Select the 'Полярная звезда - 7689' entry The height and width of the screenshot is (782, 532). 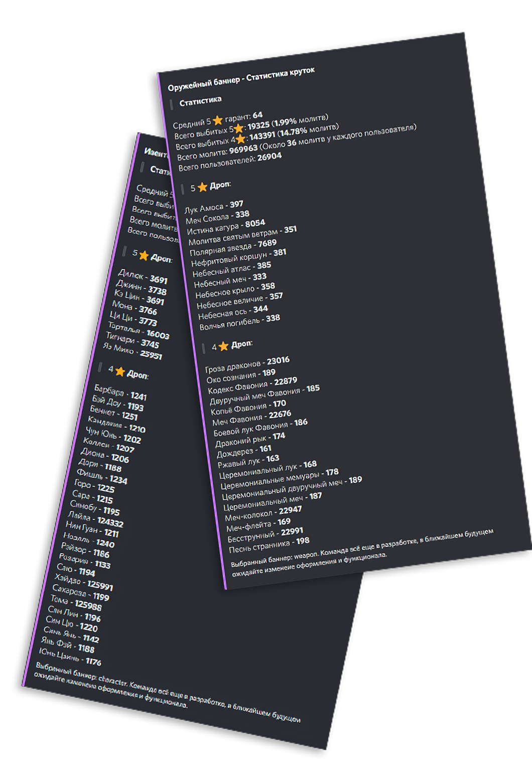[233, 247]
